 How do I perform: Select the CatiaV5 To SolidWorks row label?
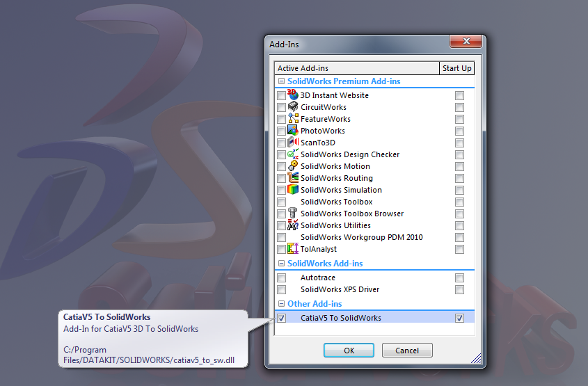click(x=340, y=318)
